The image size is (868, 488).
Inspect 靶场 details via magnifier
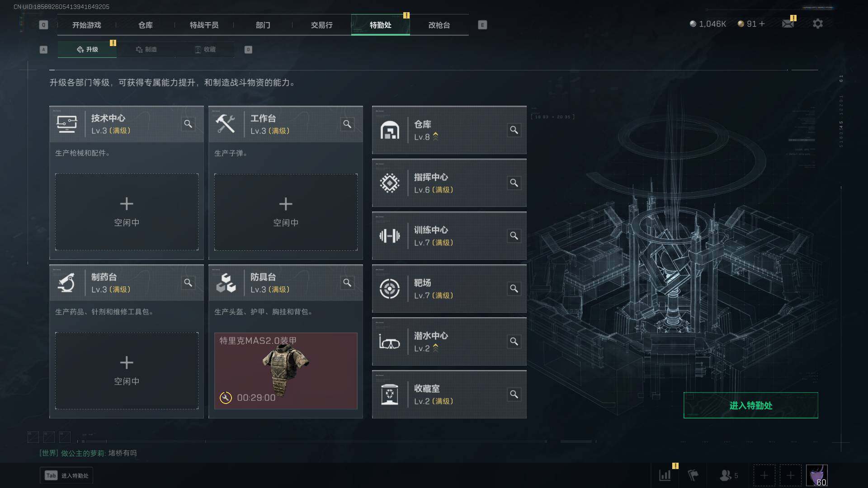coord(514,288)
